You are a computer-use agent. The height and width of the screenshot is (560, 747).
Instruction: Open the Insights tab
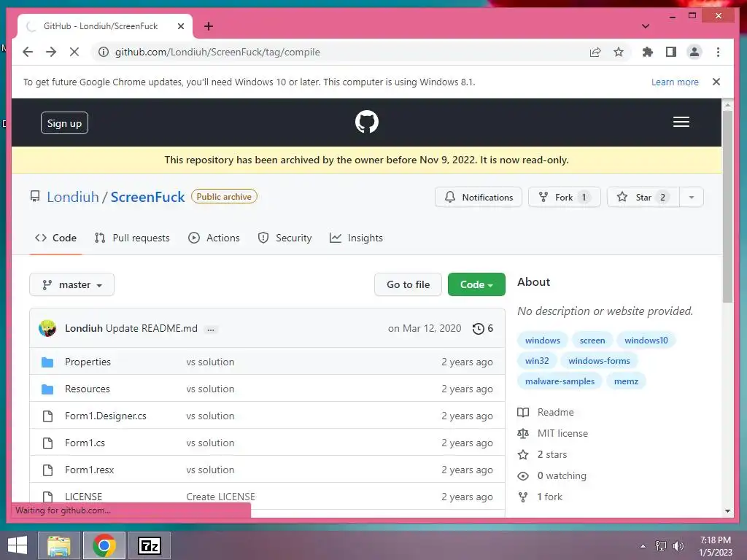[356, 238]
